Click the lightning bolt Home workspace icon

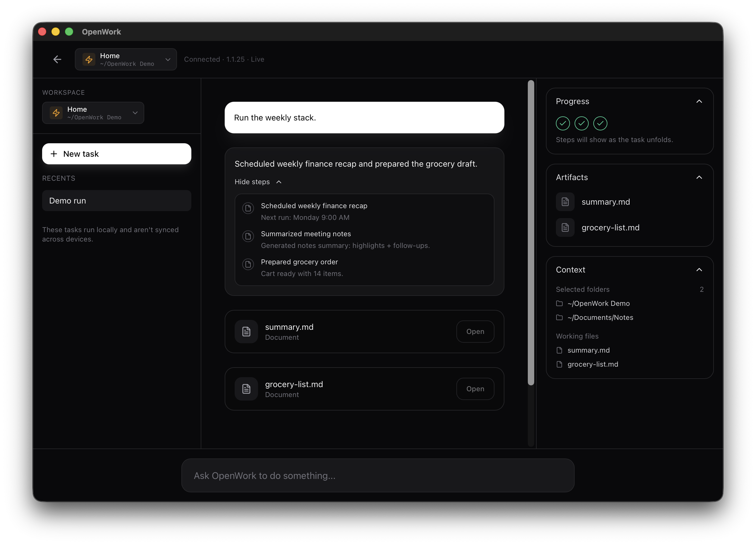89,59
